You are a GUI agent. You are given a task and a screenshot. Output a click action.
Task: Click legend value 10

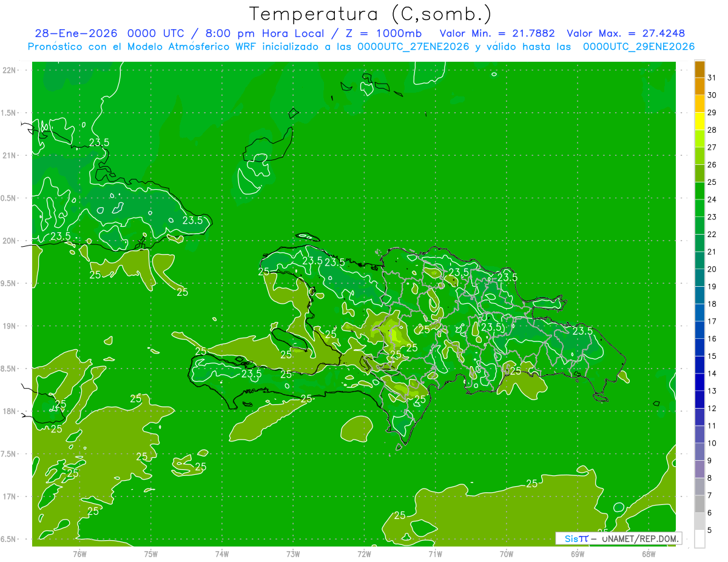712,443
